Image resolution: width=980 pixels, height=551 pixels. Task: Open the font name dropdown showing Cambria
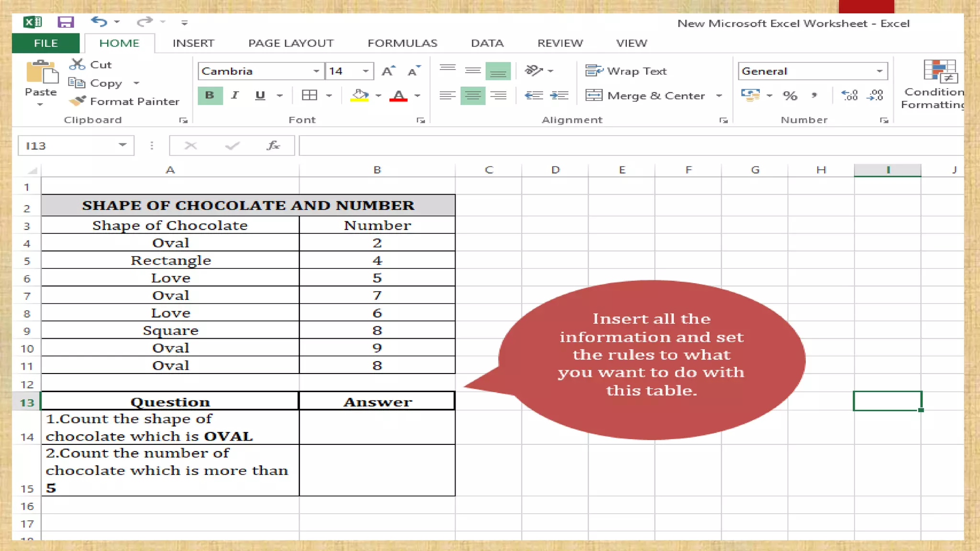(317, 71)
